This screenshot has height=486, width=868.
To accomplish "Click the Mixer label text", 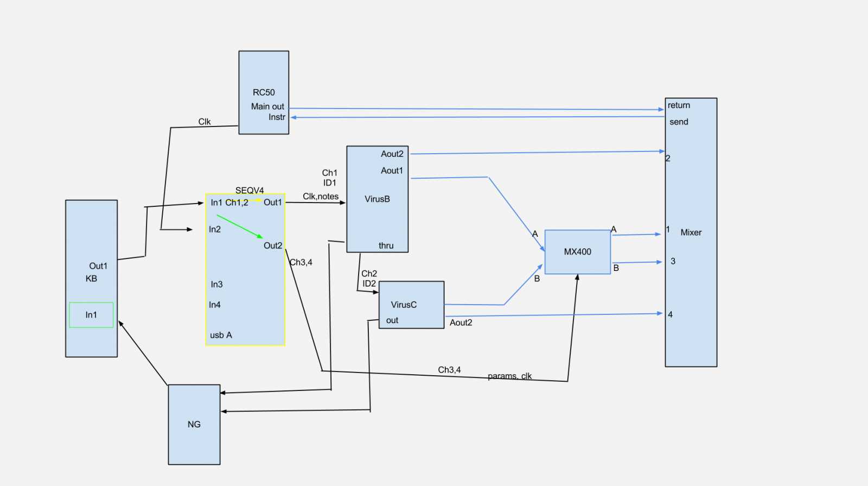I will [691, 232].
